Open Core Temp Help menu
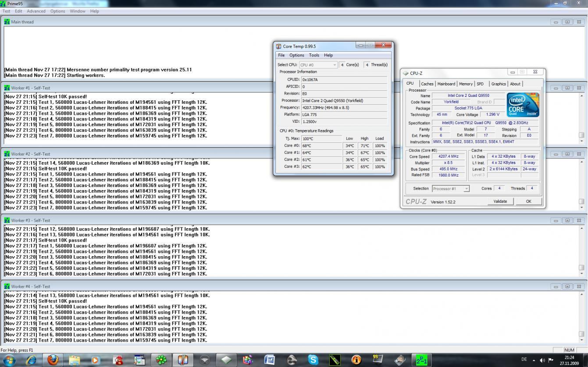The image size is (588, 367). 328,55
